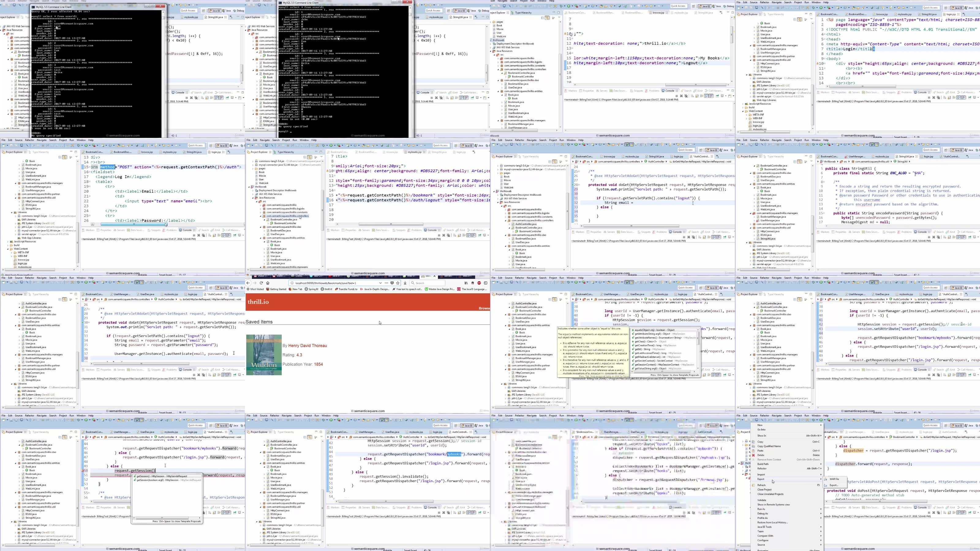The image size is (980, 551).
Task: Open the Import submenu in context menu
Action: [787, 474]
